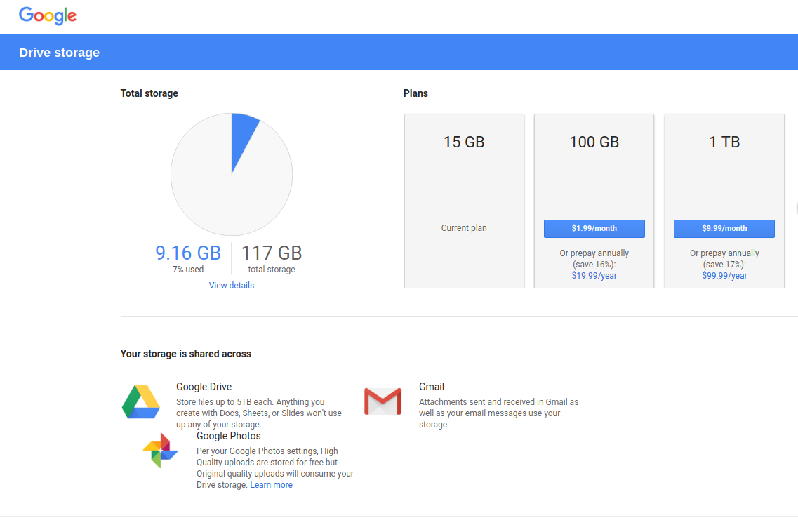This screenshot has width=798, height=532.
Task: Click the Google Drive triangle icon
Action: click(x=141, y=402)
